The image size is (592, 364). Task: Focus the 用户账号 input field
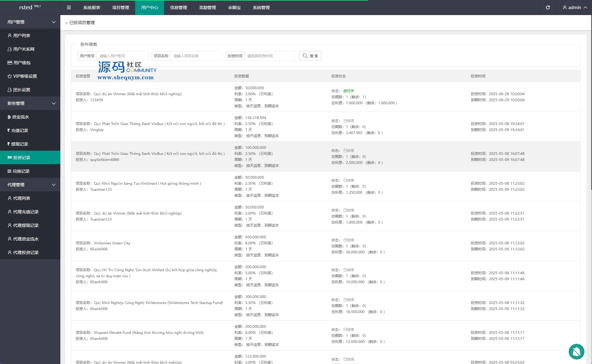(x=122, y=56)
